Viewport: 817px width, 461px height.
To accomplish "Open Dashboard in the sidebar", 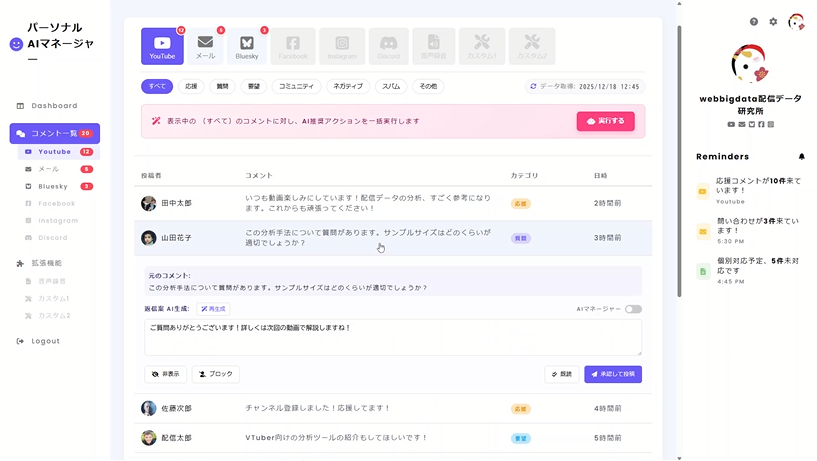I will coord(54,106).
